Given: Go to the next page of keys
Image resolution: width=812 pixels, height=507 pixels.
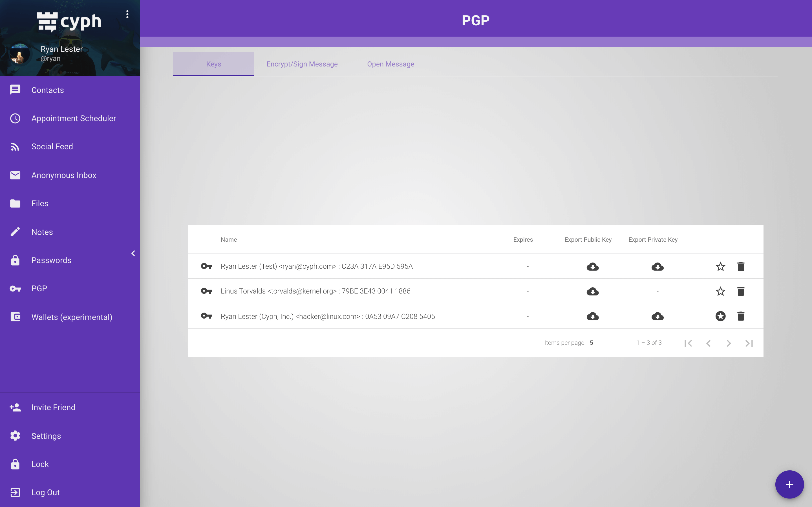Looking at the screenshot, I should pos(729,343).
